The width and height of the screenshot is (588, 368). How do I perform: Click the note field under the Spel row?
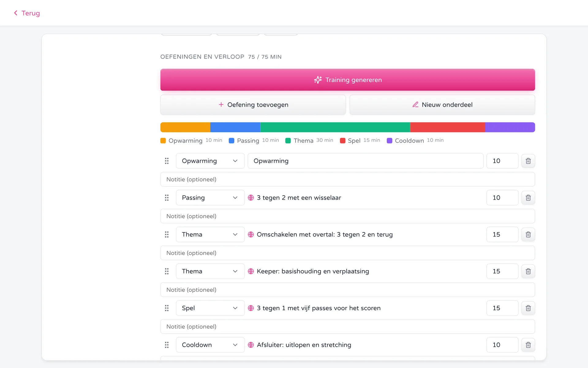pos(348,327)
